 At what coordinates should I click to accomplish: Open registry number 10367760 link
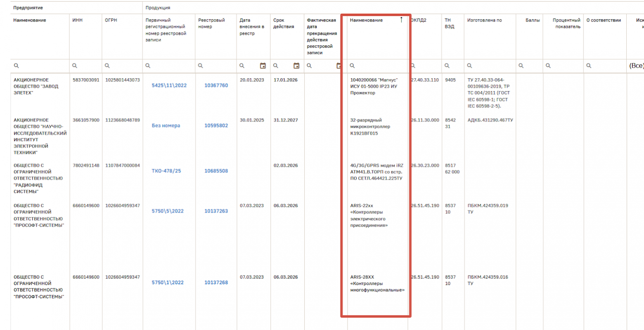(x=216, y=85)
